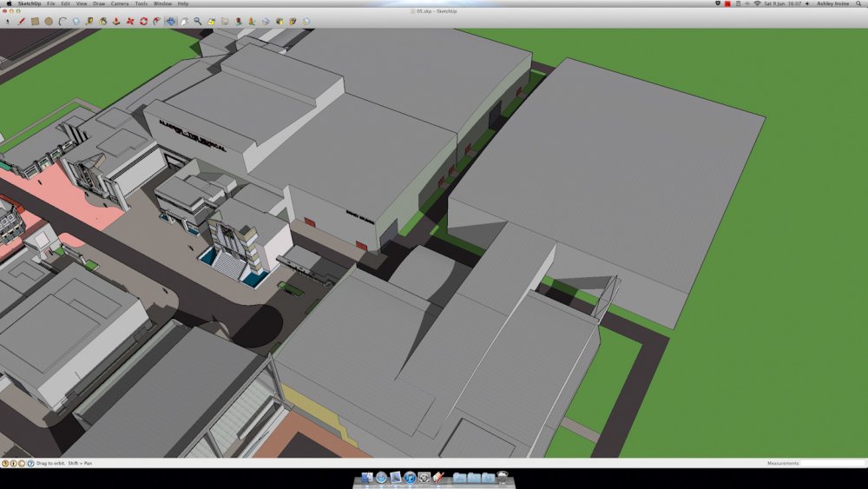Expand the Draw menu
This screenshot has width=868, height=489.
(x=99, y=3)
